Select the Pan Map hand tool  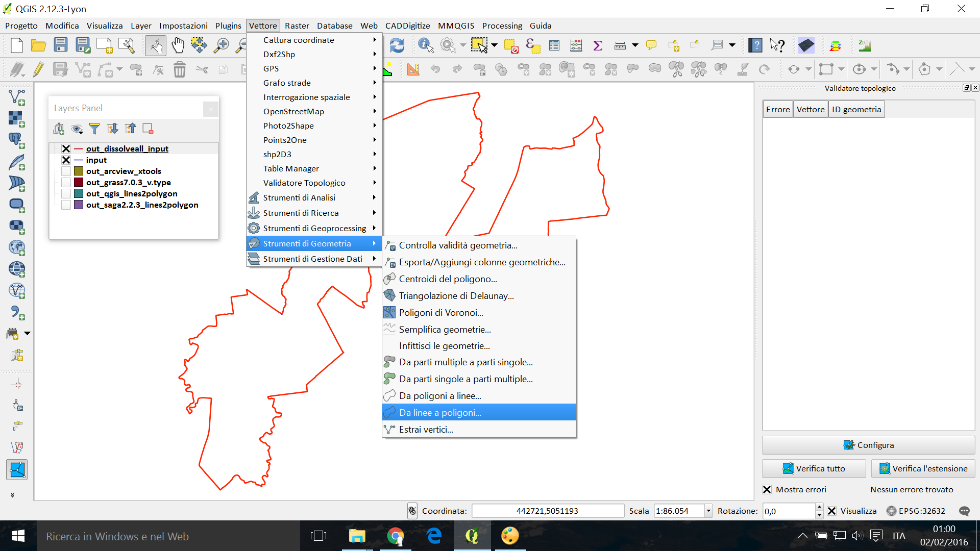point(178,45)
